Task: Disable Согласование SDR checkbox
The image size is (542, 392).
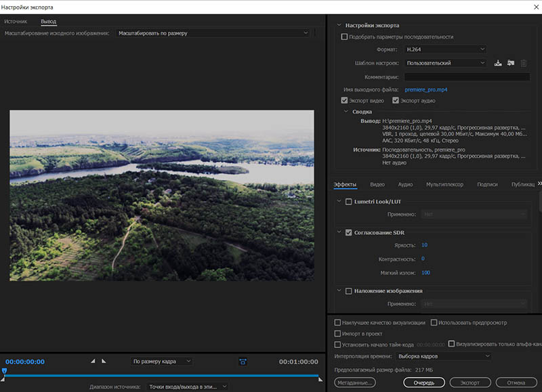Action: tap(349, 233)
